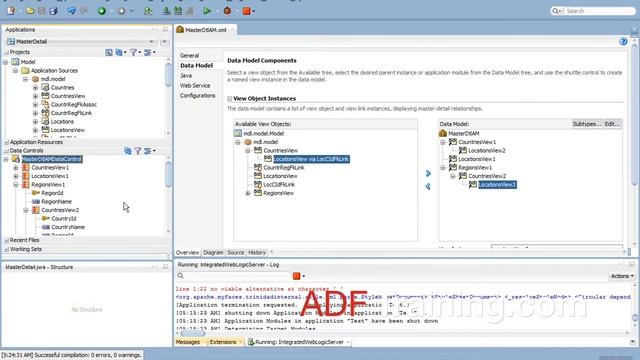This screenshot has width=640, height=360.
Task: Click the Debug bug toolbar icon
Action: [227, 11]
